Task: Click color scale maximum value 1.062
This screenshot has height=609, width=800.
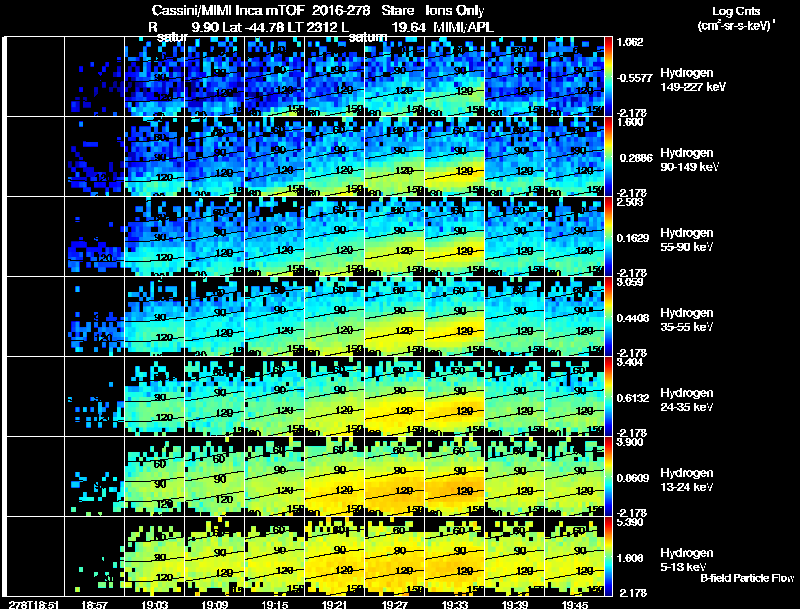Action: pyautogui.click(x=630, y=42)
